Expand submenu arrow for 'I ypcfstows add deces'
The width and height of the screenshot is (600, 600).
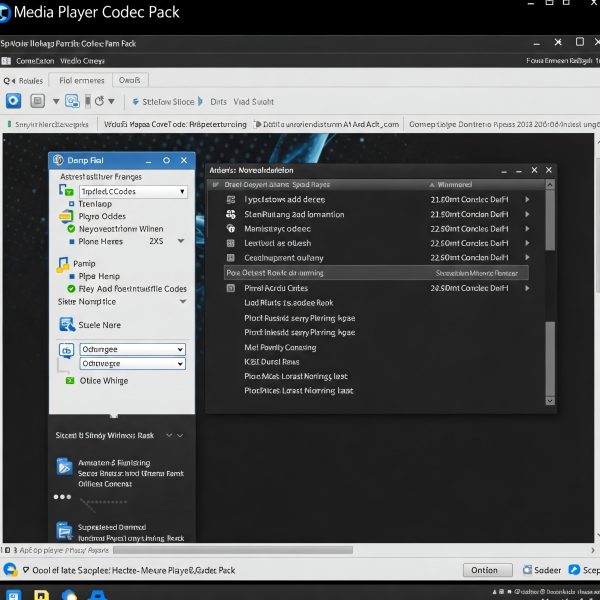[527, 199]
